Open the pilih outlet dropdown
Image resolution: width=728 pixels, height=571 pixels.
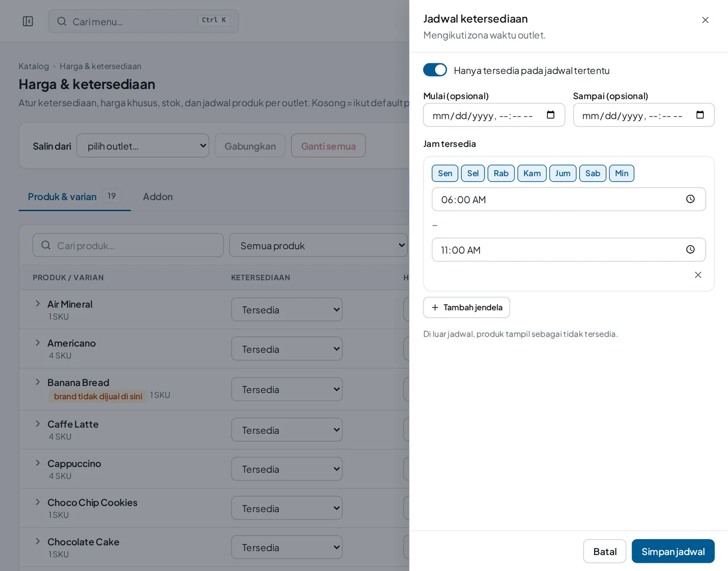coord(143,146)
